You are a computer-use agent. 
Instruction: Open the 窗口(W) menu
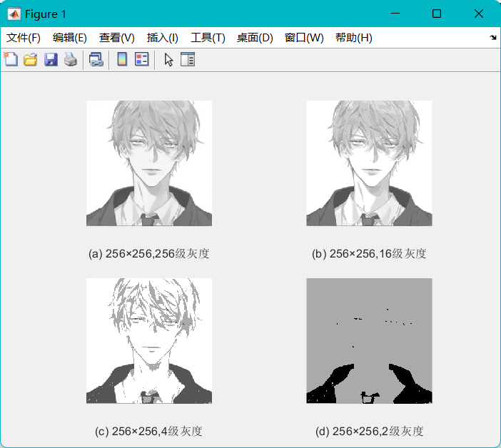click(304, 38)
